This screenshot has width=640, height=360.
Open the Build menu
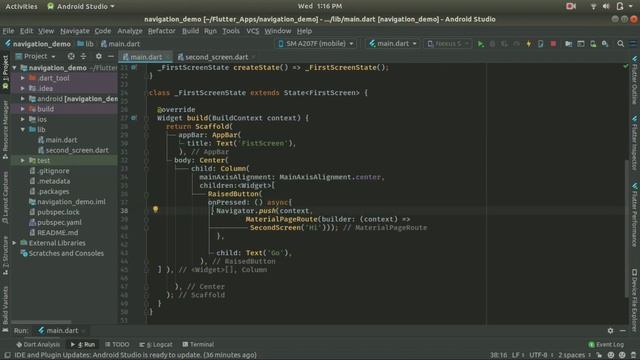190,31
